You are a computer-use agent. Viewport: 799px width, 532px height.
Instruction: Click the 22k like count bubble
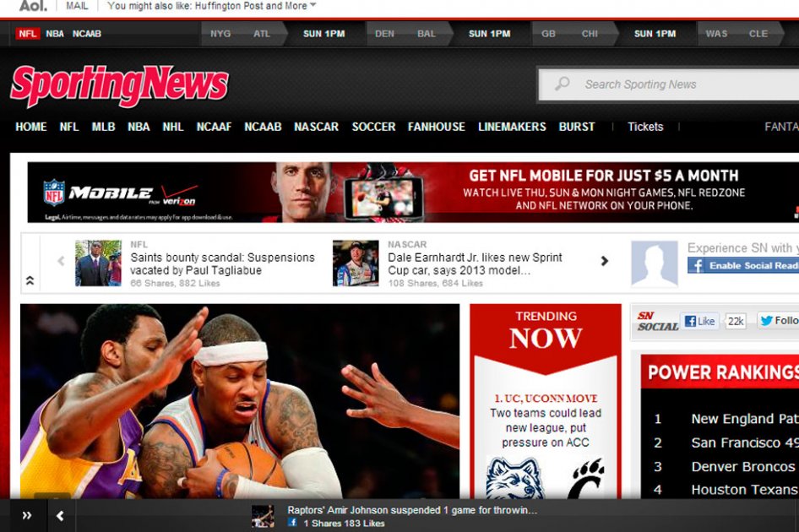[x=735, y=321]
